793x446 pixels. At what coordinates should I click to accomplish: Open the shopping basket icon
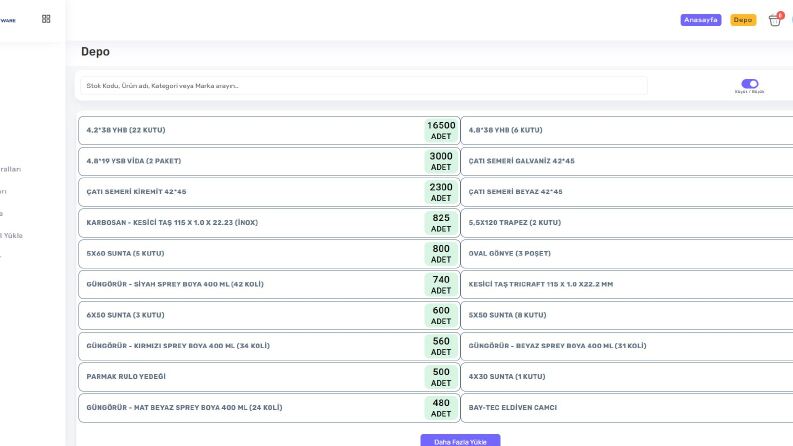coord(775,20)
